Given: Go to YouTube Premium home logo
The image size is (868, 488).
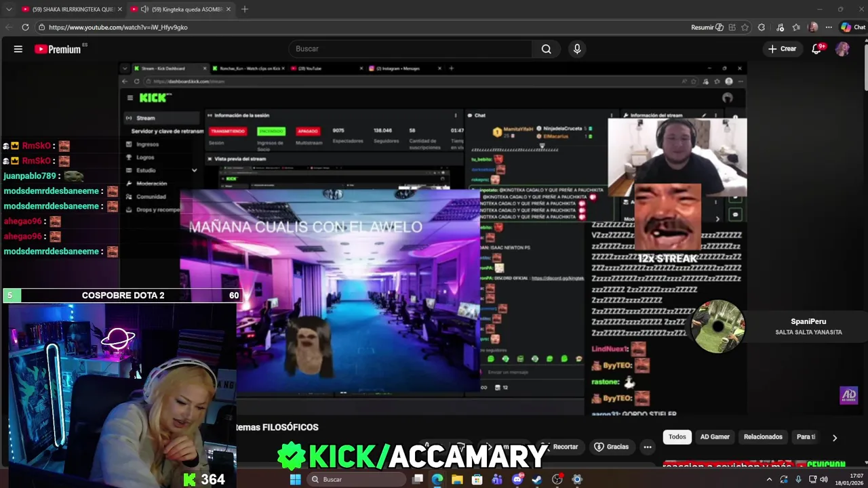Looking at the screenshot, I should (59, 49).
